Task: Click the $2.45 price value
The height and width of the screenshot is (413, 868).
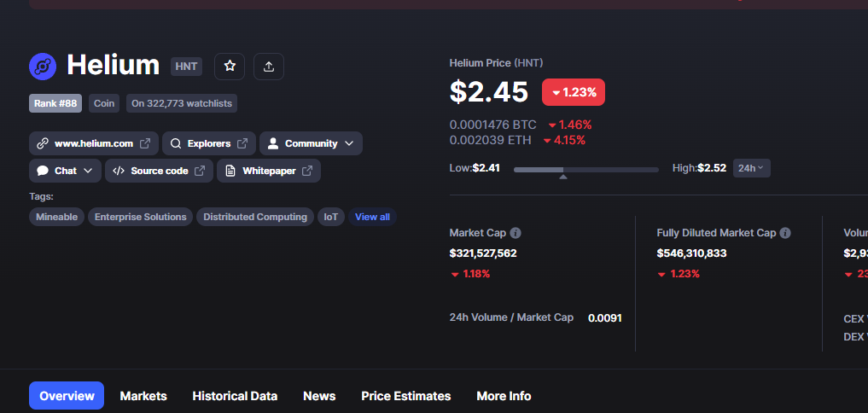Action: pos(489,92)
